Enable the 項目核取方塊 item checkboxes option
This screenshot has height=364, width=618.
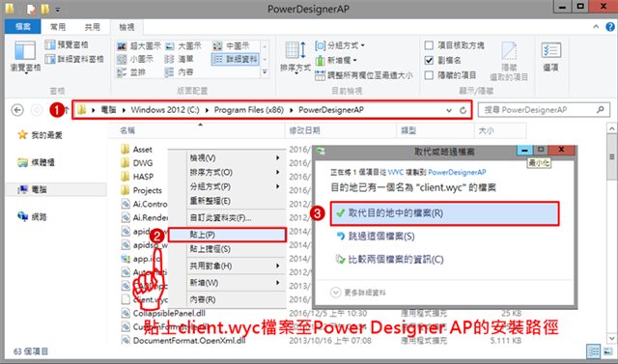(x=455, y=45)
